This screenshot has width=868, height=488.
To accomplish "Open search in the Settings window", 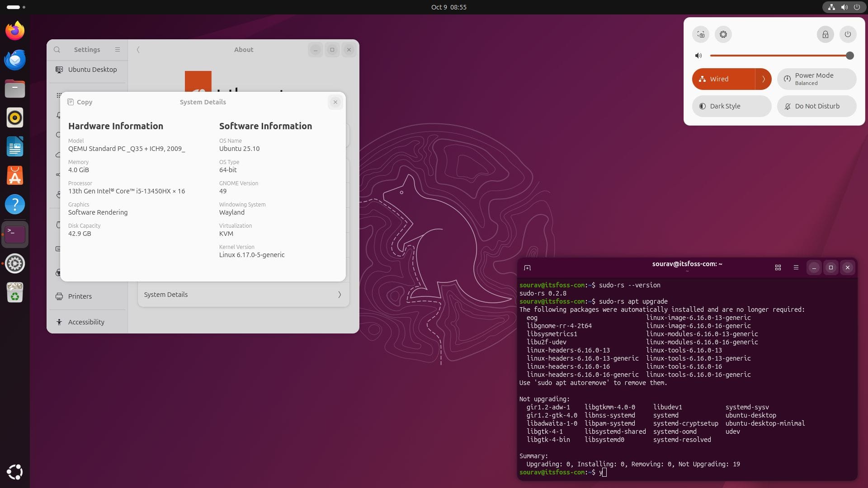I will coord(57,50).
